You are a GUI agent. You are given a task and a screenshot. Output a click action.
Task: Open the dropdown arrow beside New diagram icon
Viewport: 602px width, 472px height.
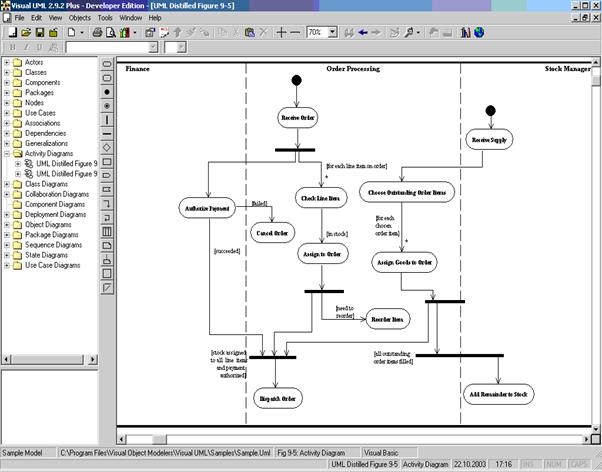(x=81, y=33)
